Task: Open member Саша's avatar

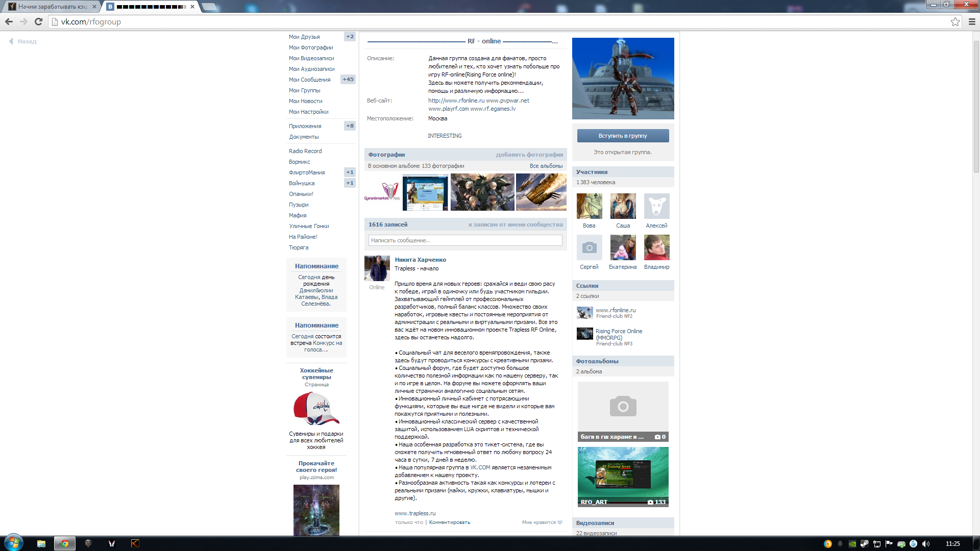Action: pyautogui.click(x=623, y=206)
